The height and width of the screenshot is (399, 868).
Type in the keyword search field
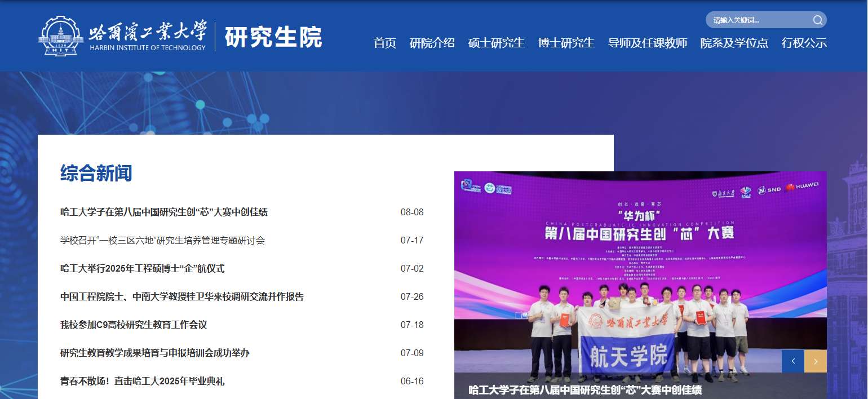[757, 20]
